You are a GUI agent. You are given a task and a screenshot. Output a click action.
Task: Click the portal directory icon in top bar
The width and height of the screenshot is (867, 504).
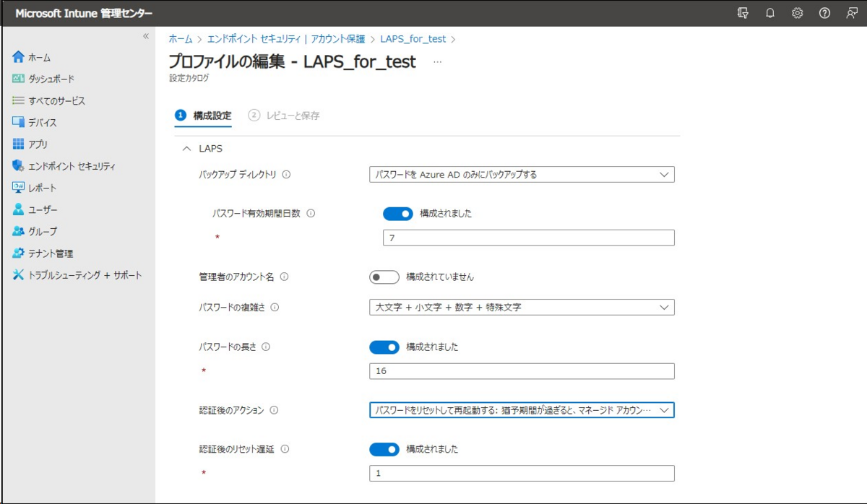(x=743, y=13)
